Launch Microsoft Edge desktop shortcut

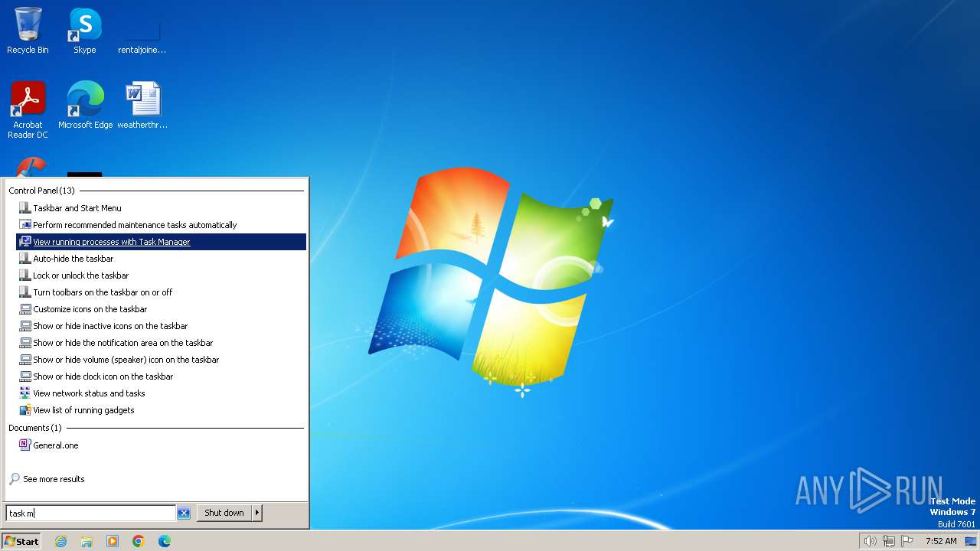pyautogui.click(x=85, y=106)
